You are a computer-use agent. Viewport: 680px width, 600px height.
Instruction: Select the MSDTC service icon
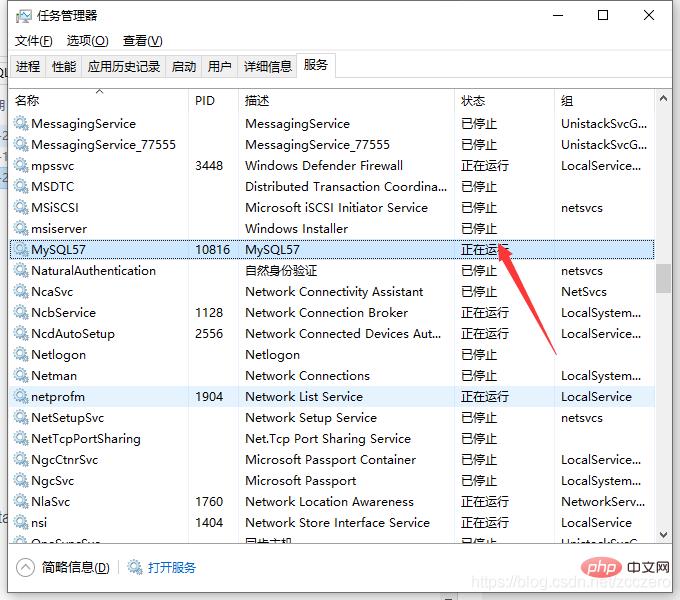[x=20, y=187]
